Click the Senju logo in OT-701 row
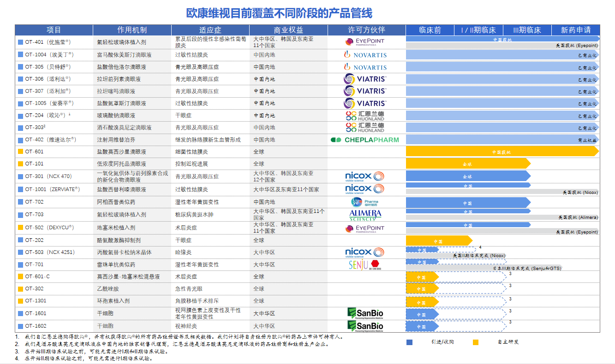 tap(365, 265)
